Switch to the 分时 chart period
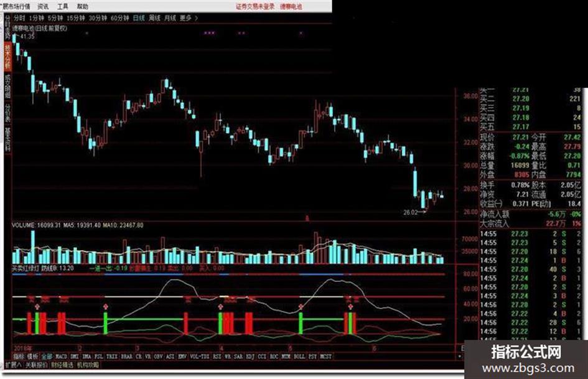This screenshot has height=379, width=588. (x=19, y=17)
